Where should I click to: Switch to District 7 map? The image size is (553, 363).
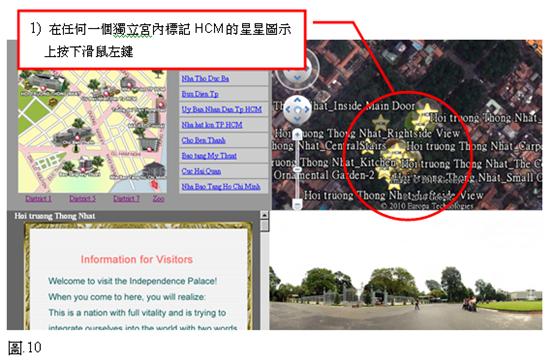coord(126,198)
